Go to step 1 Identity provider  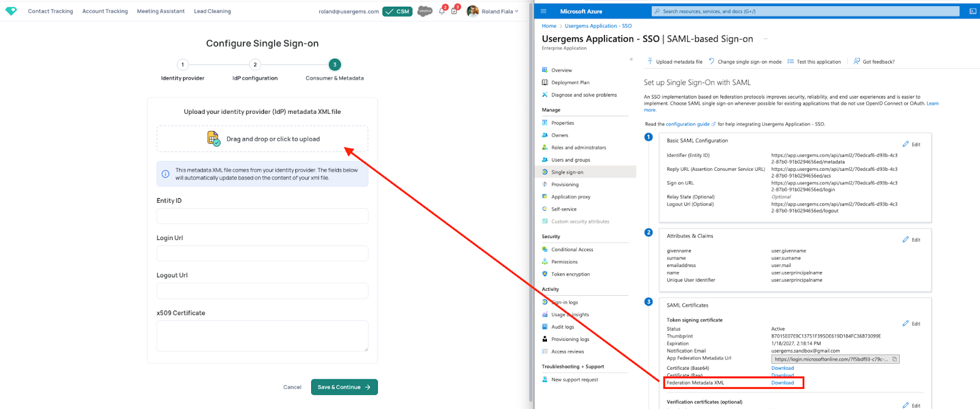coord(183,64)
